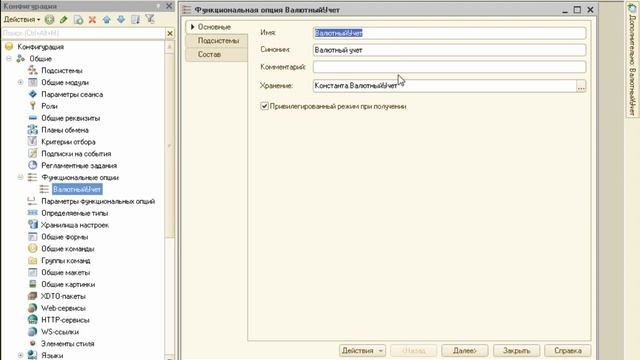Click the Справка button

point(568,351)
